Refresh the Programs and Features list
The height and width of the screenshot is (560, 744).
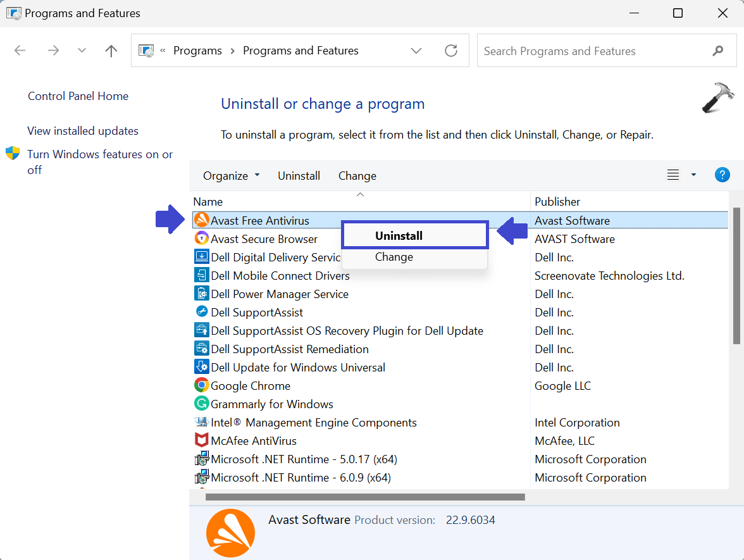click(x=450, y=51)
